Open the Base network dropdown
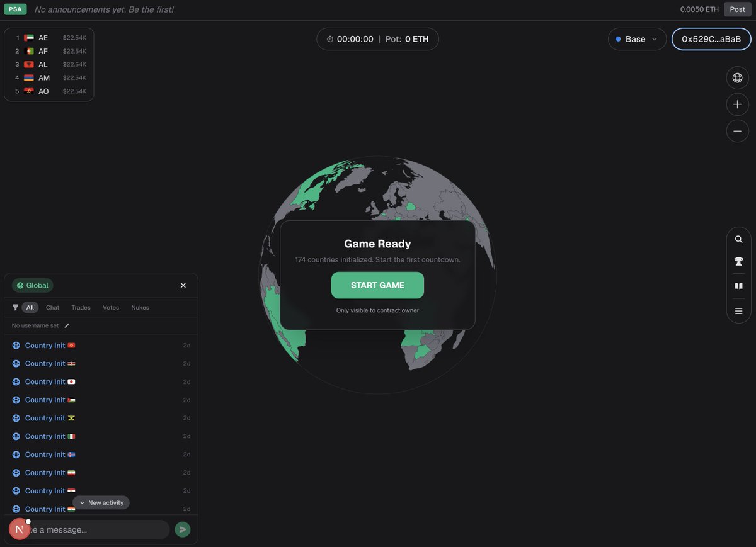The height and width of the screenshot is (547, 756). pyautogui.click(x=637, y=38)
